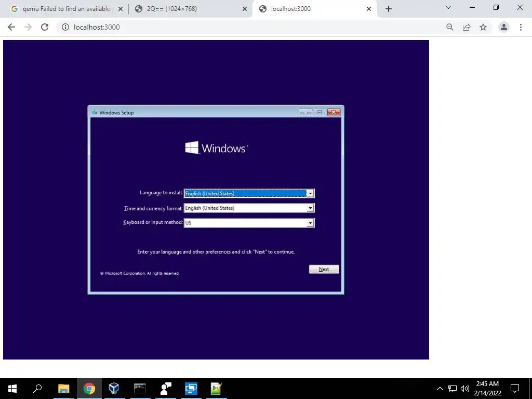Open the Command Prompt taskbar icon
532x399 pixels.
[140, 389]
